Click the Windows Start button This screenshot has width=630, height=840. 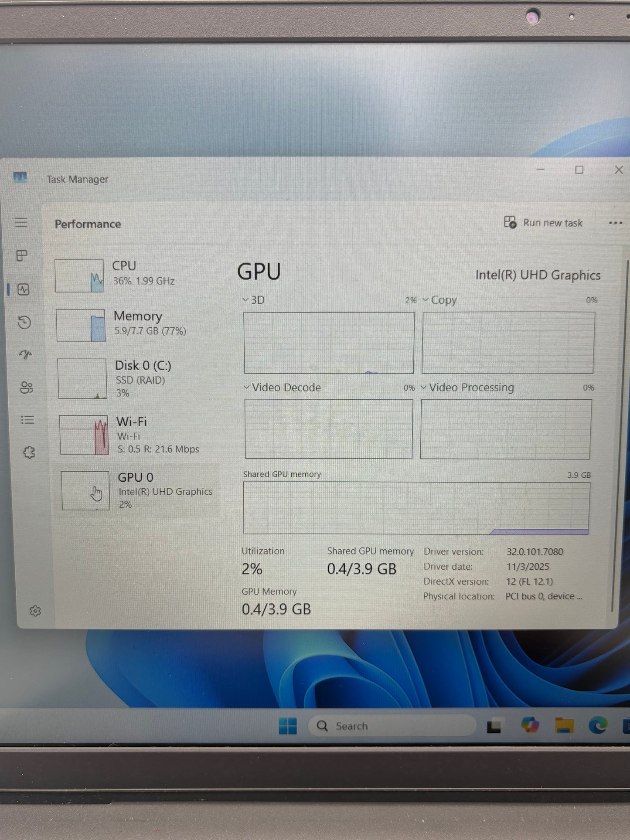288,726
